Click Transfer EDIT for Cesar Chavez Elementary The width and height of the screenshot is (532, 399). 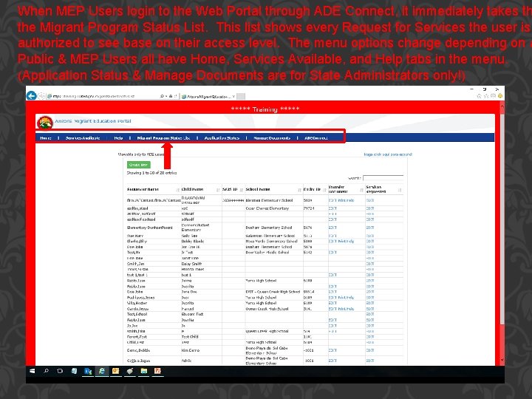pos(332,208)
